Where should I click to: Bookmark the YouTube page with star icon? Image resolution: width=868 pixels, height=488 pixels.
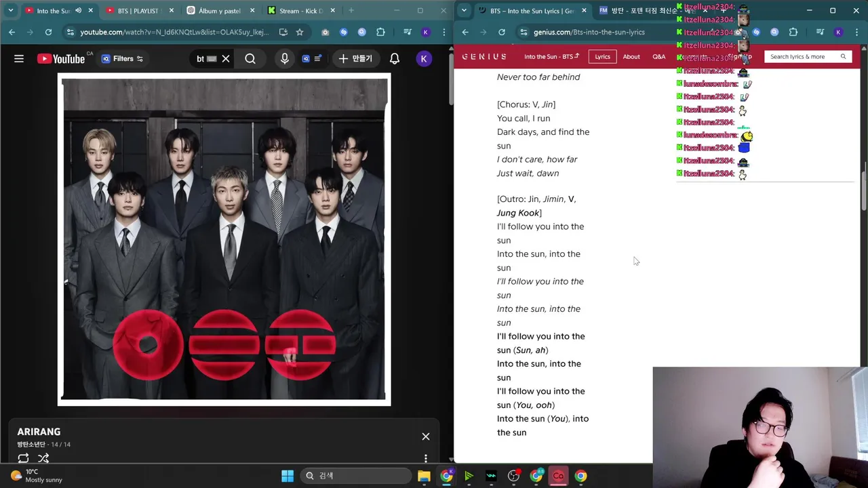300,32
